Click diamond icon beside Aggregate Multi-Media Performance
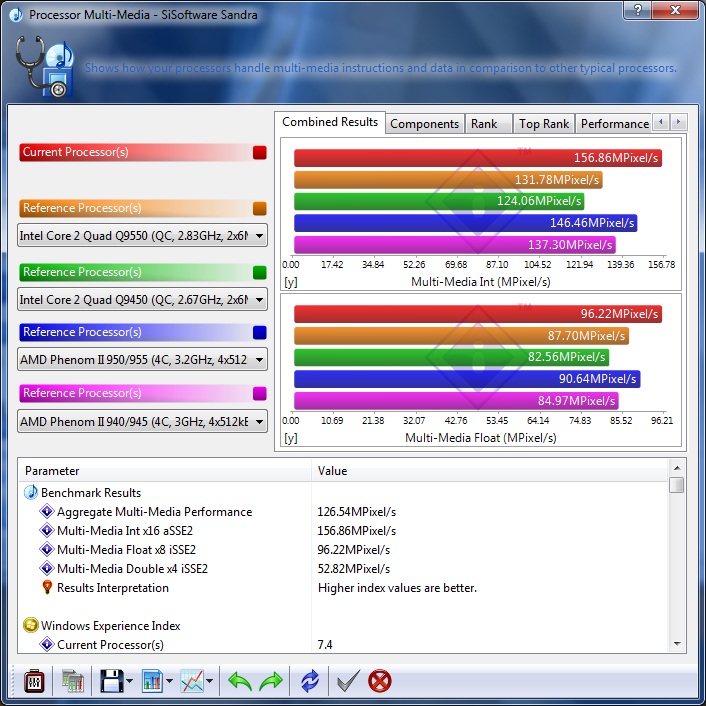The height and width of the screenshot is (706, 706). point(47,511)
